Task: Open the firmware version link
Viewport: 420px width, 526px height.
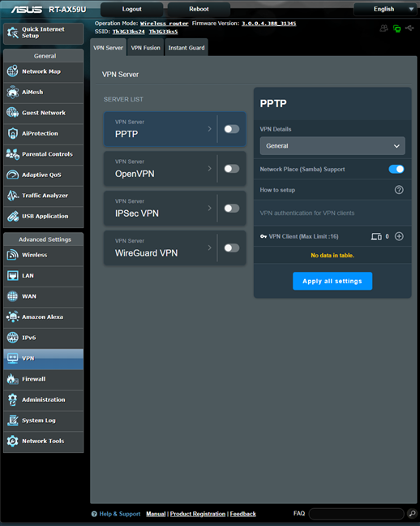Action: coord(269,24)
